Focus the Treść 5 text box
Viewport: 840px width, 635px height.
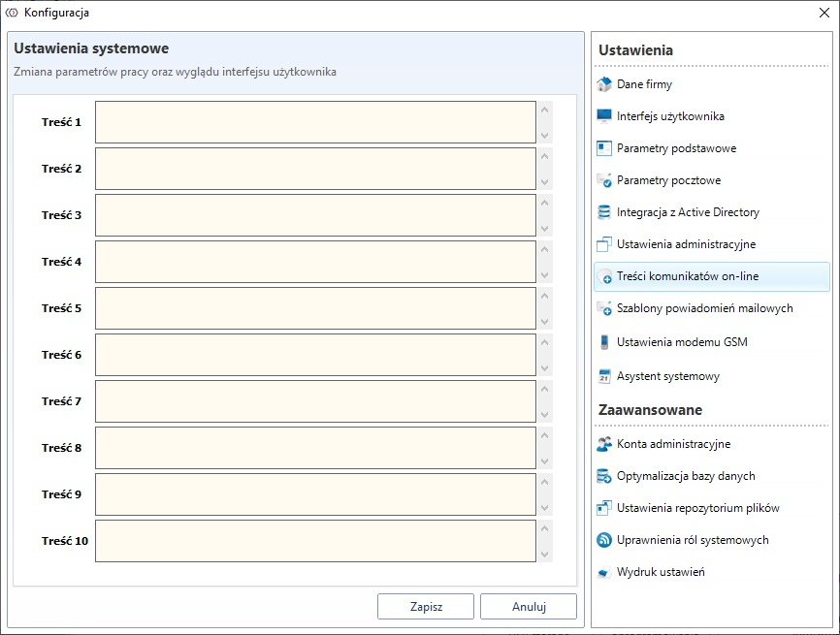[315, 308]
